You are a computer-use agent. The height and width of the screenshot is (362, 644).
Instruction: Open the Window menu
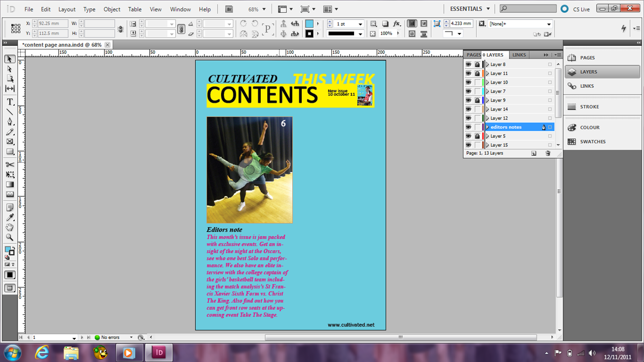(x=180, y=9)
